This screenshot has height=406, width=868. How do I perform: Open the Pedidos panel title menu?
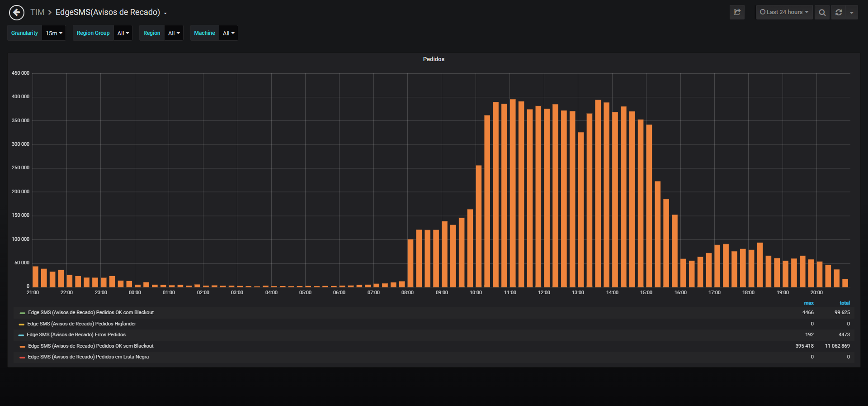434,59
